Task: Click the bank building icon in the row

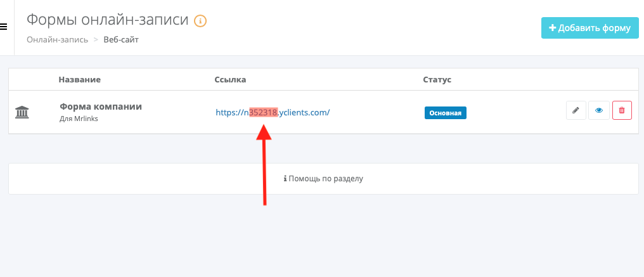Action: pyautogui.click(x=22, y=112)
